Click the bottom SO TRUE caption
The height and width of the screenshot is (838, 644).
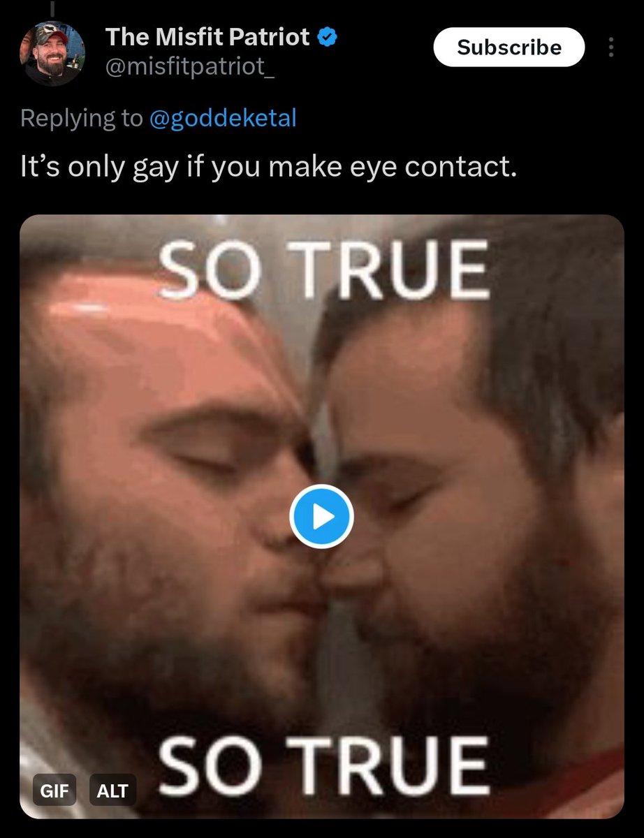click(323, 765)
